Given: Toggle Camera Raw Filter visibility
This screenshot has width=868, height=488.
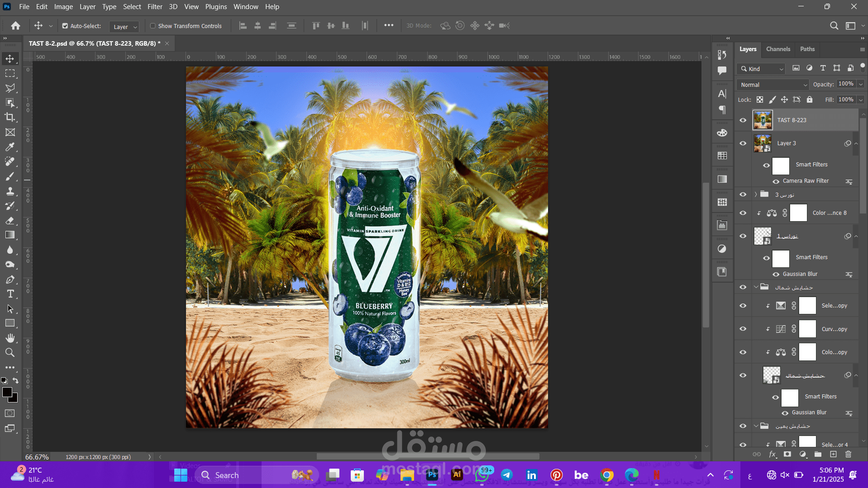Looking at the screenshot, I should 776,181.
